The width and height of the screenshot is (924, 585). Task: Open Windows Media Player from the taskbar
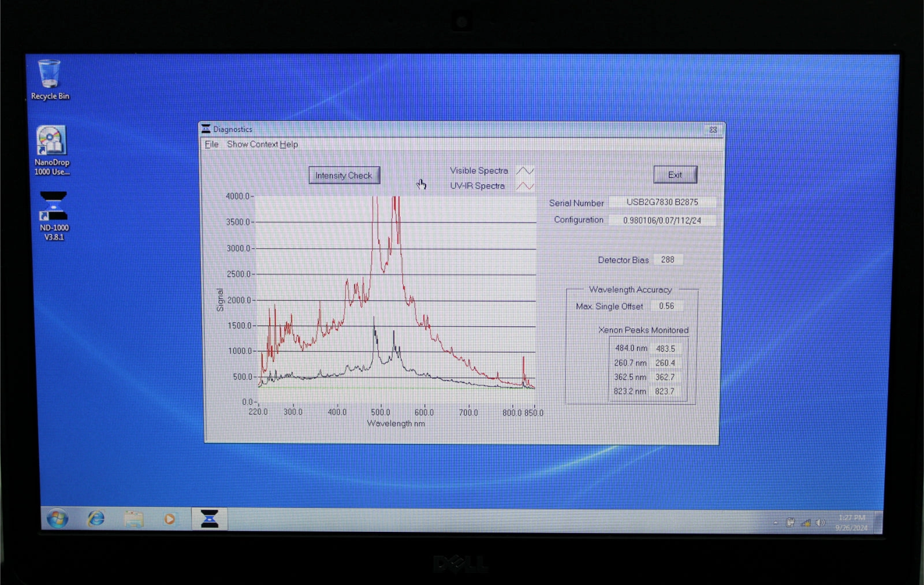(x=169, y=519)
